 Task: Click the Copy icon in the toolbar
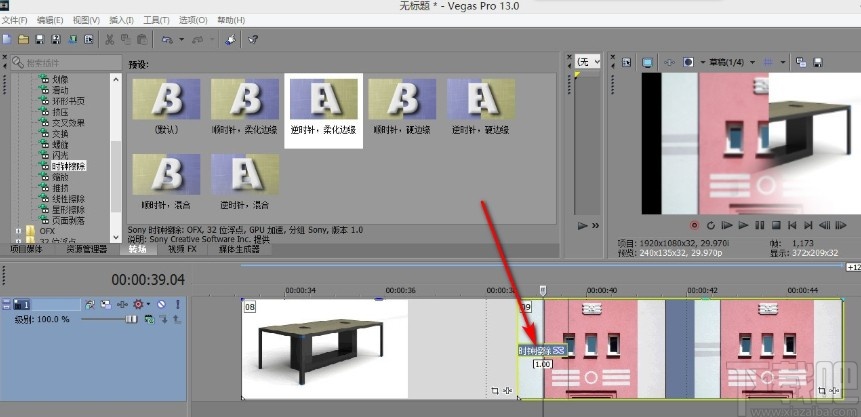tap(126, 40)
